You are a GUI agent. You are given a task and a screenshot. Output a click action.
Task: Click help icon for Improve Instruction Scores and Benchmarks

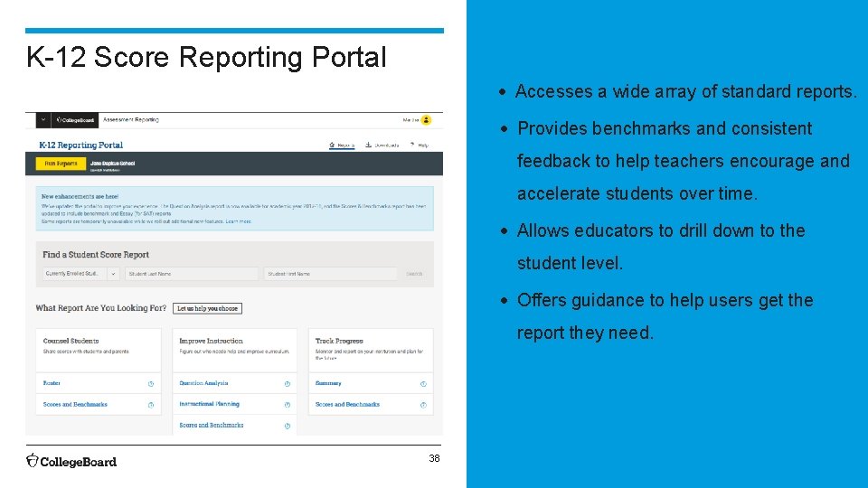[287, 426]
